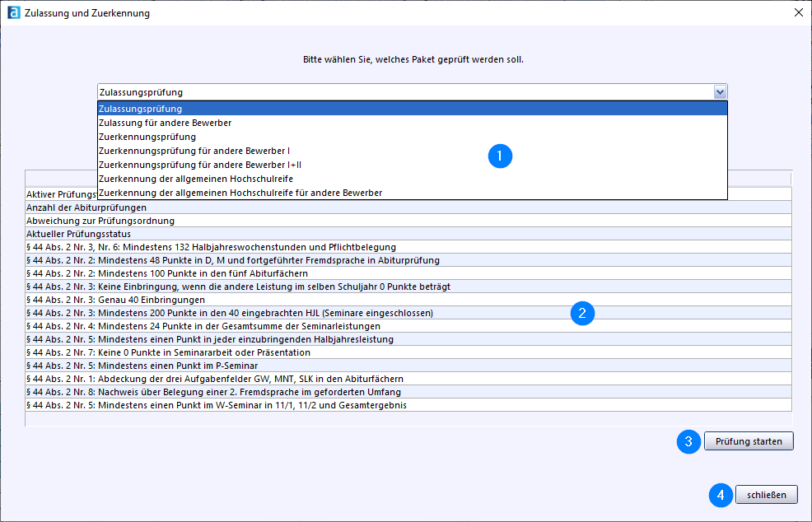812x522 pixels.
Task: Select row Mindestens einen Punkt im W-Seminar
Action: tap(408, 405)
